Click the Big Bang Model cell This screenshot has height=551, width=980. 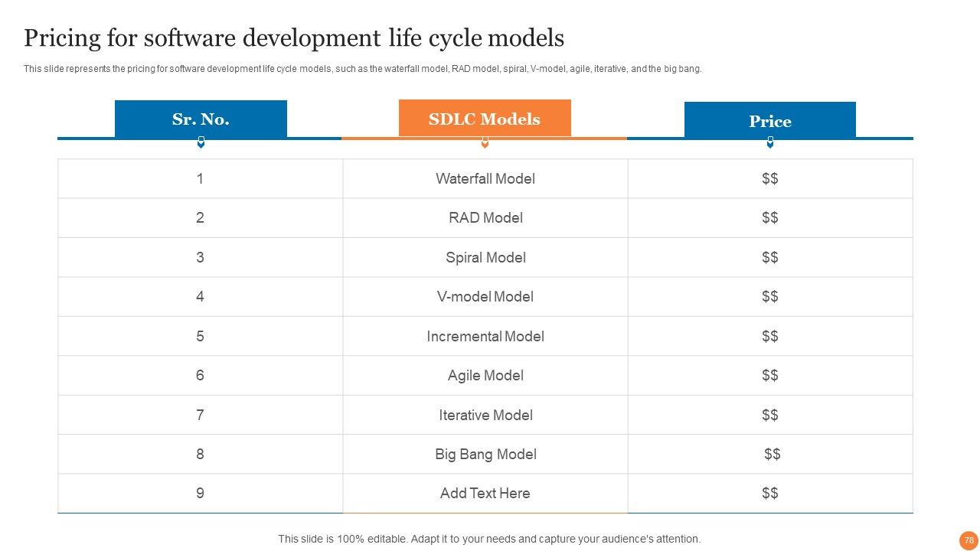point(485,455)
